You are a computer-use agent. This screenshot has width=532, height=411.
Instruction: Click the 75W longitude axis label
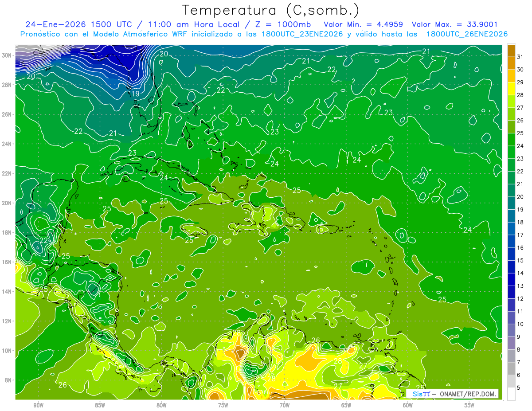click(x=223, y=405)
